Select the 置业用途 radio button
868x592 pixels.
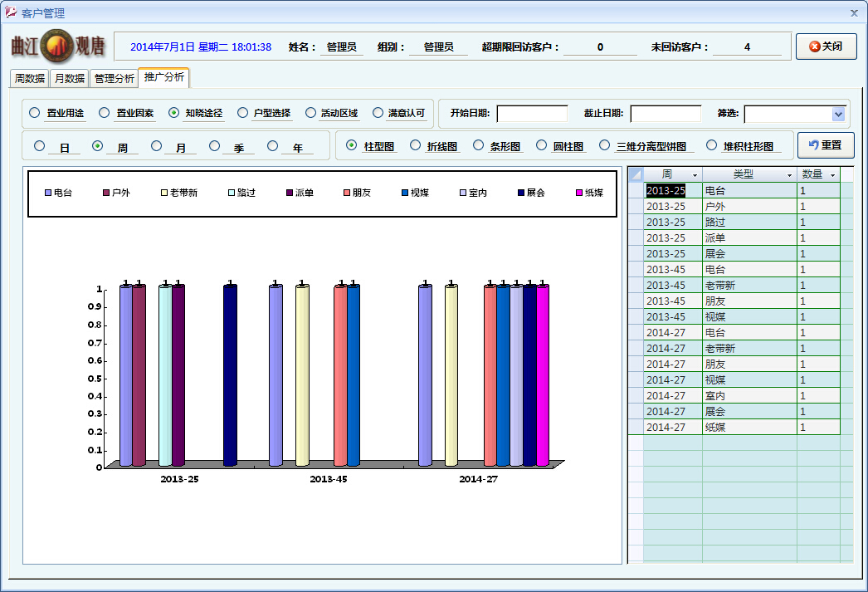tap(34, 112)
